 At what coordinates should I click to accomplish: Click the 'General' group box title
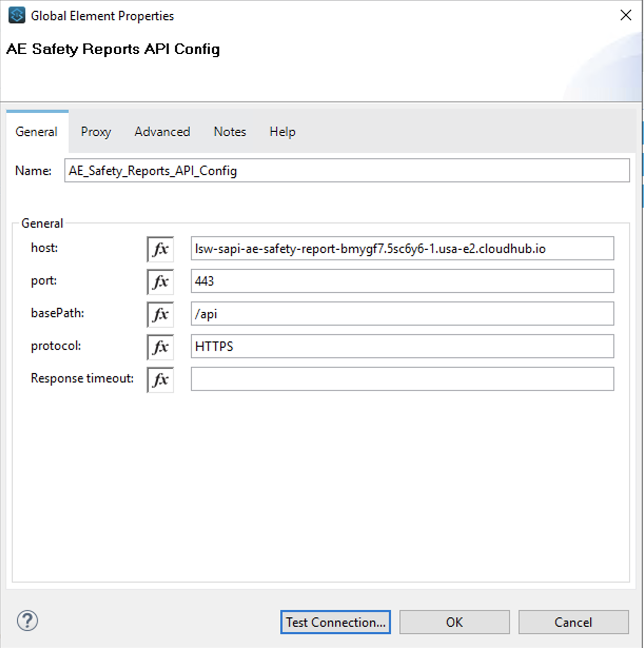42,223
